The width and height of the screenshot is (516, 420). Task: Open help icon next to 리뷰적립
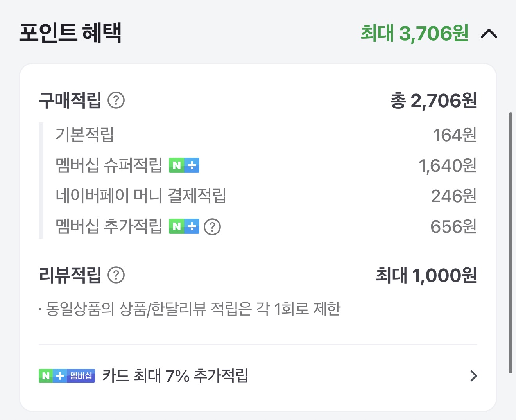[116, 275]
